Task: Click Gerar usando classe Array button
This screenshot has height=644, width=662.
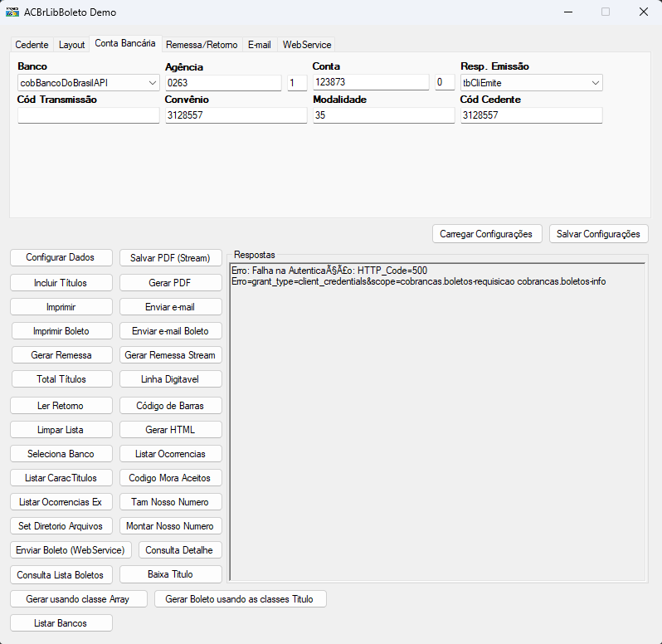Action: 79,599
